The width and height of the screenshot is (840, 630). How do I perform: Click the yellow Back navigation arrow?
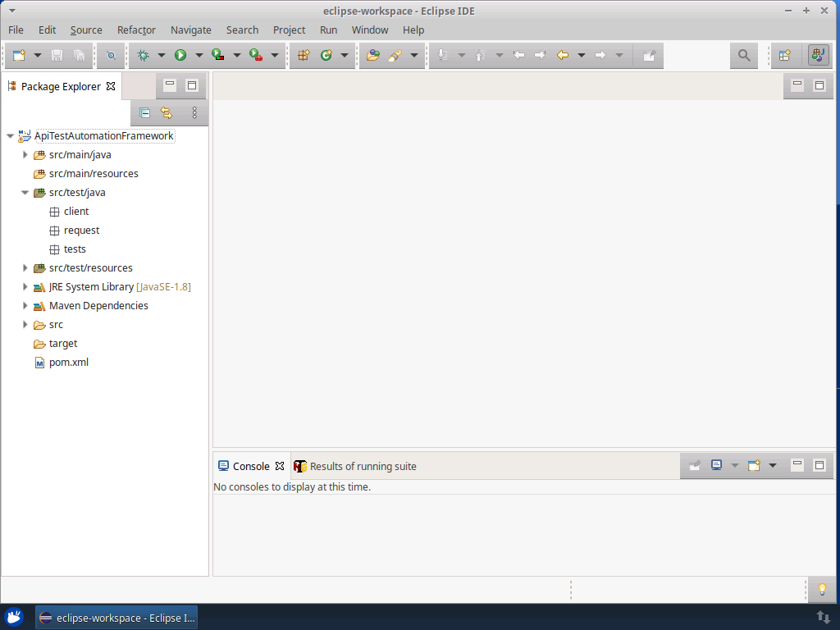563,55
